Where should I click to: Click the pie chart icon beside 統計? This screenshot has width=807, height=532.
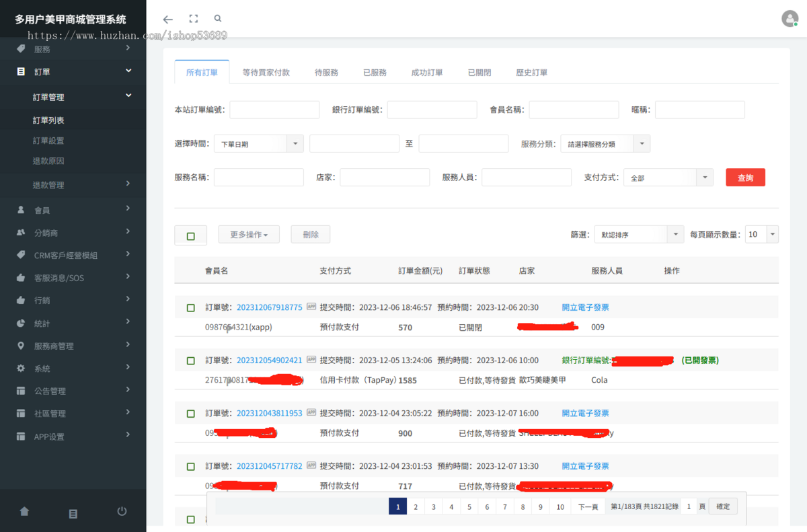[x=21, y=323]
